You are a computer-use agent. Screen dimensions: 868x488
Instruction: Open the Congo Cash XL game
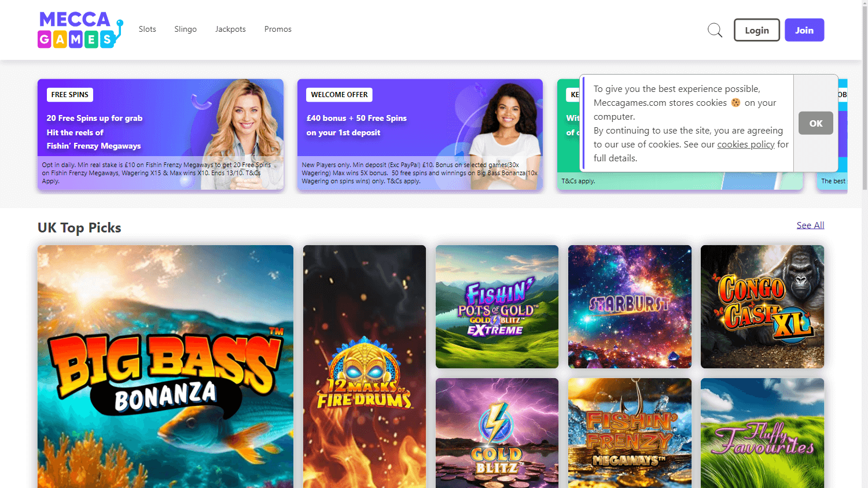762,306
